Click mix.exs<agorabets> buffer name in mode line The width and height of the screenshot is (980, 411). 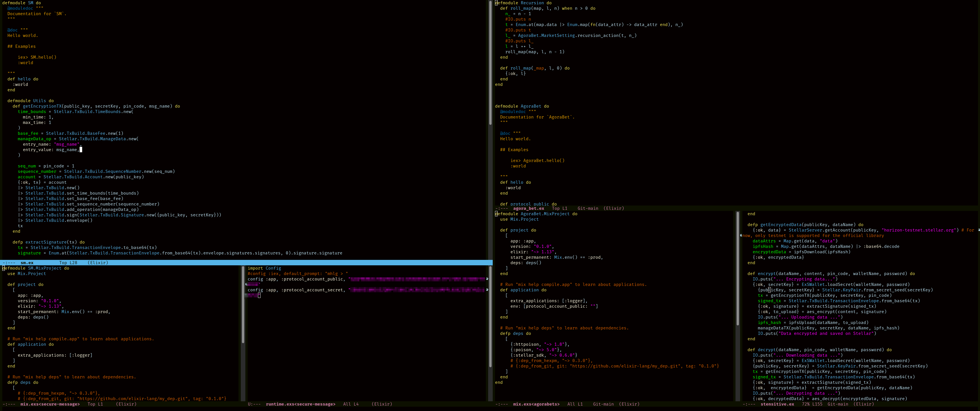536,404
